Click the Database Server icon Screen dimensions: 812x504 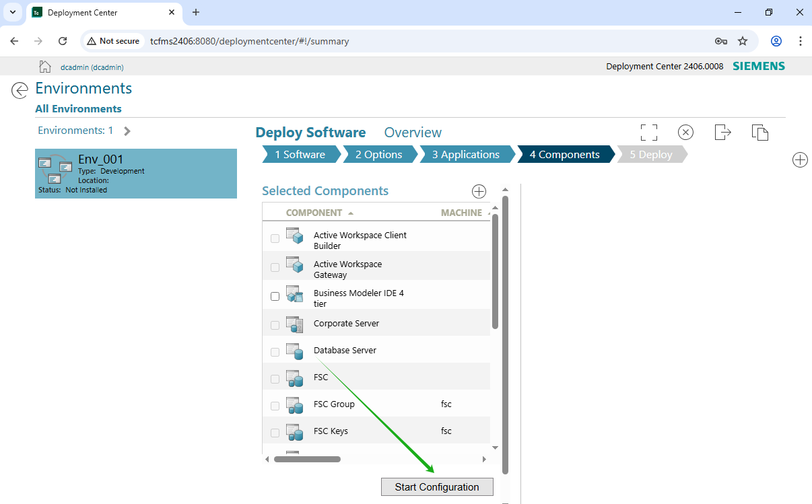[294, 351]
